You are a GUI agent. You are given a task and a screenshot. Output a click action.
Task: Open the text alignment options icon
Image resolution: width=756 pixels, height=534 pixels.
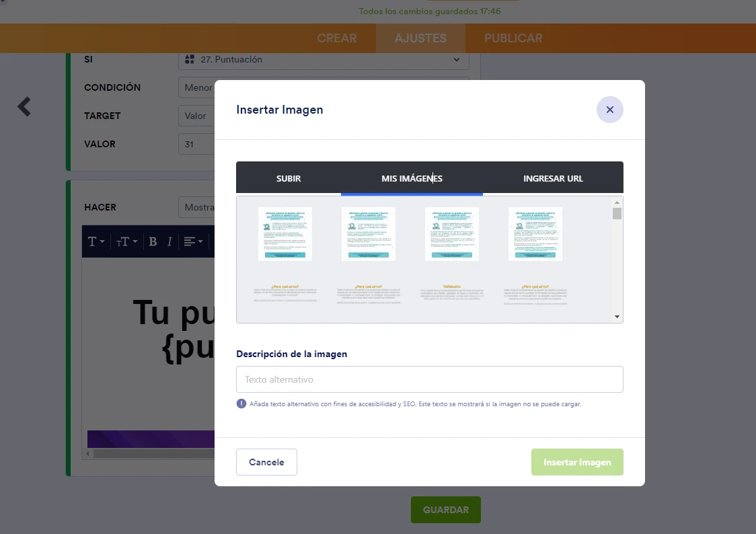pyautogui.click(x=192, y=241)
